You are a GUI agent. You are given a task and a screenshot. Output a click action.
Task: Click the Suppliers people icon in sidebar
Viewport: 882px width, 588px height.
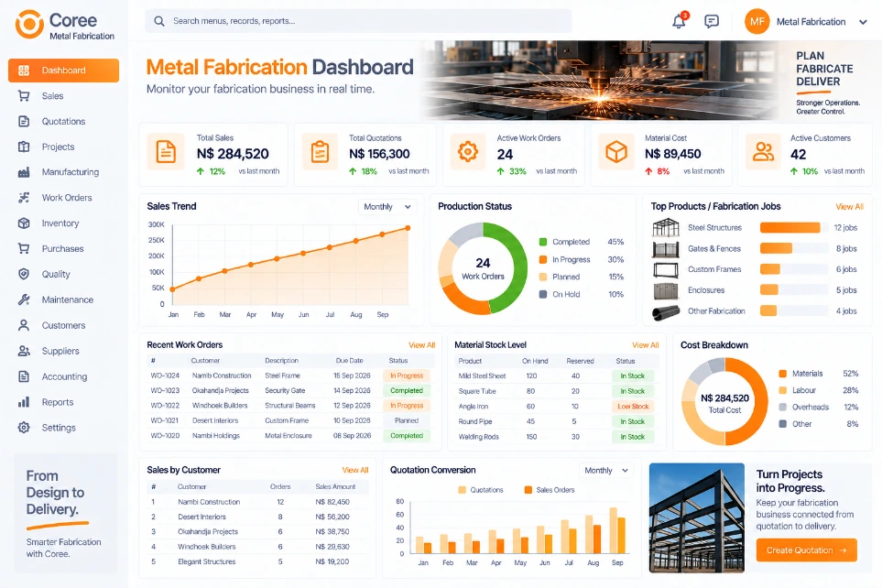coord(24,351)
